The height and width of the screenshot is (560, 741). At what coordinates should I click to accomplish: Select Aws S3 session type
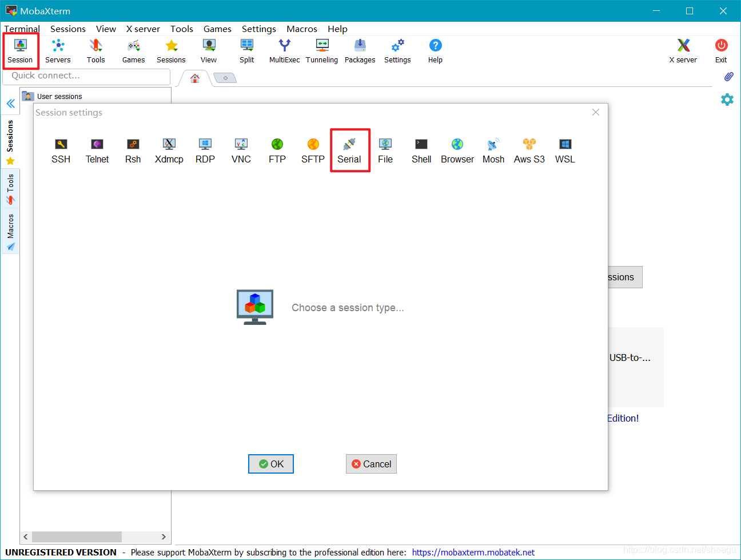[529, 151]
